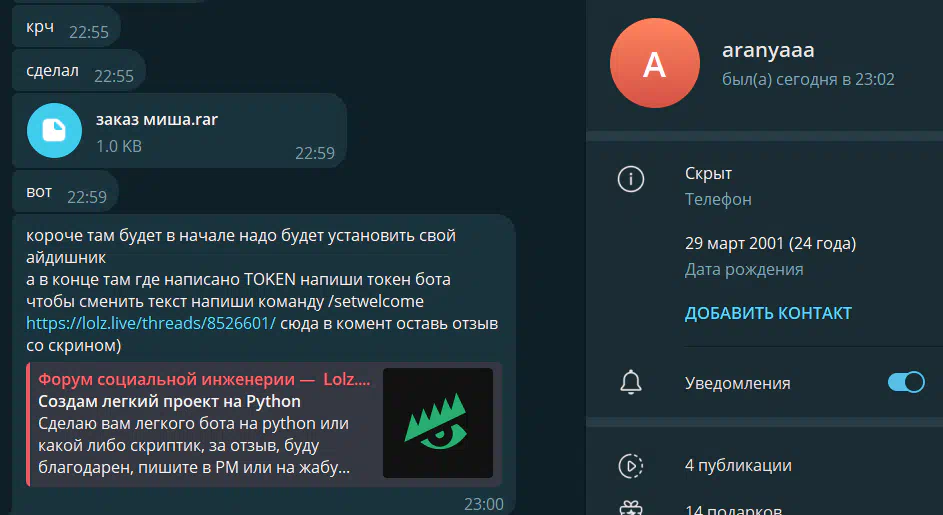Click the publications play icon
This screenshot has height=515, width=943.
pos(630,466)
